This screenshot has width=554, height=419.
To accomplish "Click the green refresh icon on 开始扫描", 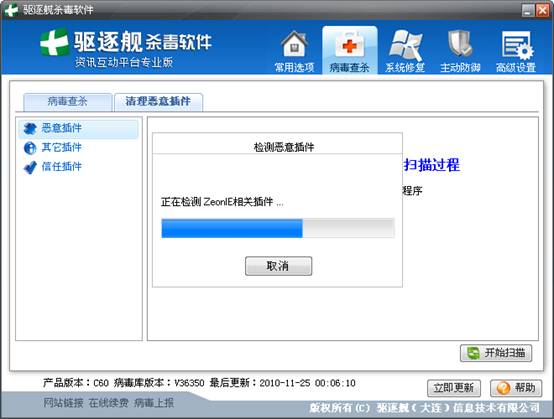I will (473, 353).
